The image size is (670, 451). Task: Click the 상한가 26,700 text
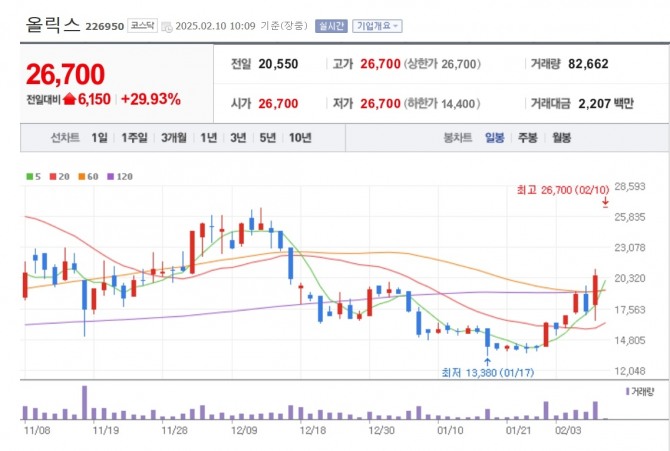tap(442, 64)
